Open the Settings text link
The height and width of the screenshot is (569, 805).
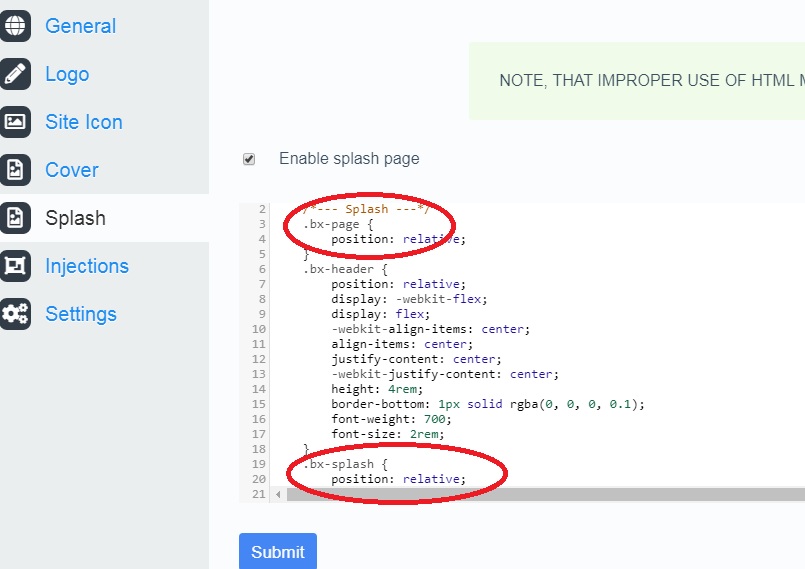tap(81, 314)
